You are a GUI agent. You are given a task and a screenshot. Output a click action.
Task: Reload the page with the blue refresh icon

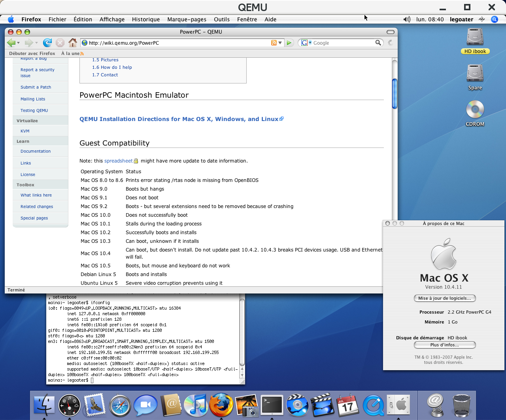tap(47, 43)
